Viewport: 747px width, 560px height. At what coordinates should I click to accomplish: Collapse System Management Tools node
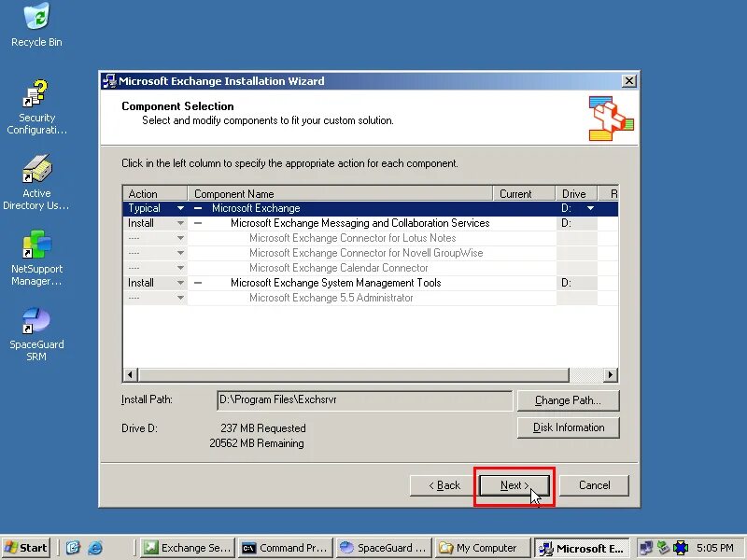tap(198, 283)
